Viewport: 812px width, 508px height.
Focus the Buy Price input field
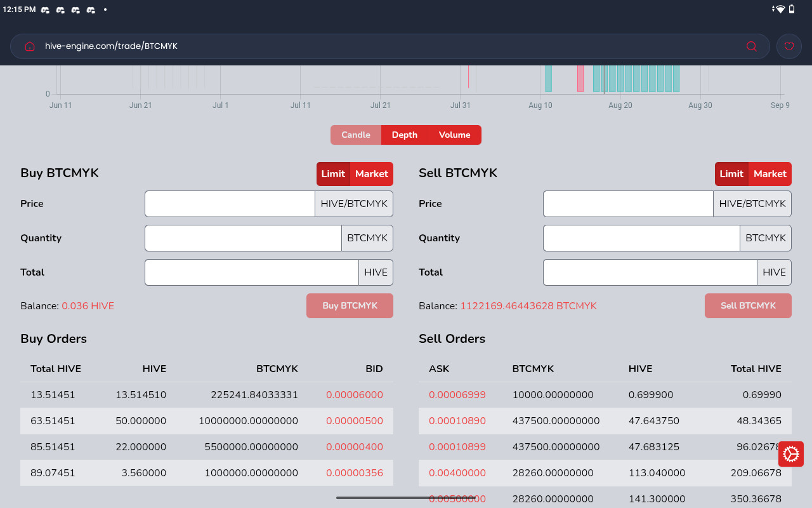pos(230,204)
